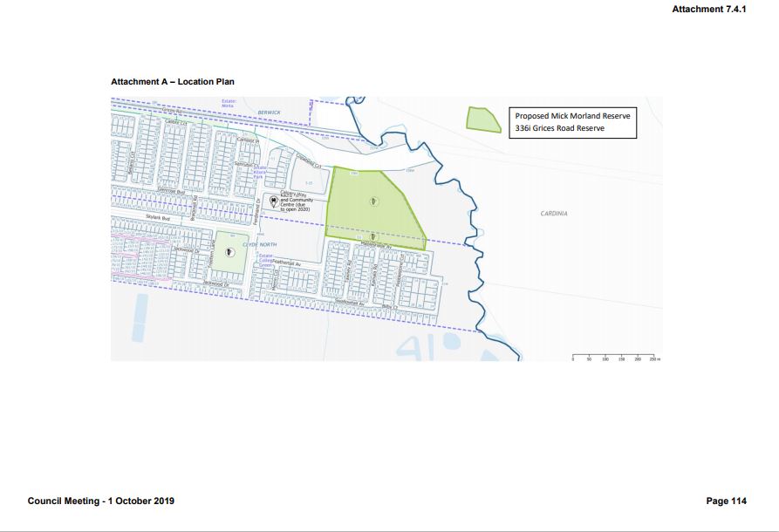Click the 'Skylark Bvd' street label
This screenshot has width=779, height=532.
point(158,218)
